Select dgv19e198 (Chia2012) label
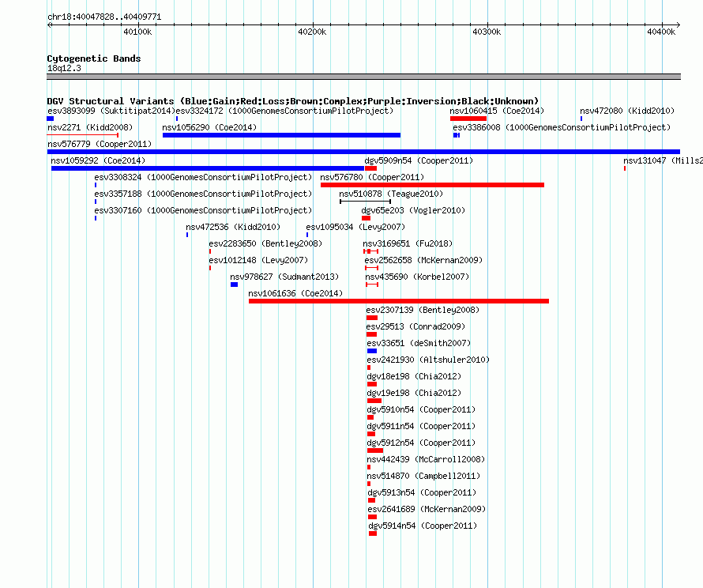Screen dimensions: 703x588 414,393
